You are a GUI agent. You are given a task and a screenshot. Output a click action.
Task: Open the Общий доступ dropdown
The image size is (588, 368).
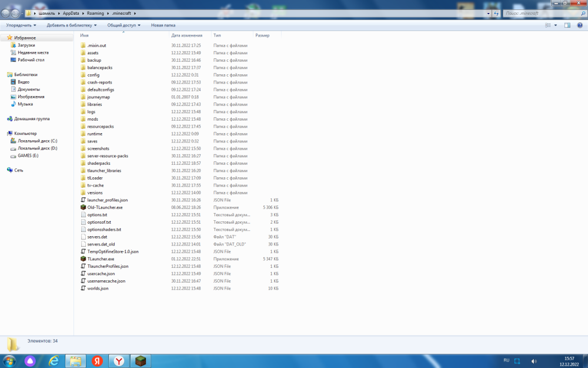pyautogui.click(x=123, y=25)
